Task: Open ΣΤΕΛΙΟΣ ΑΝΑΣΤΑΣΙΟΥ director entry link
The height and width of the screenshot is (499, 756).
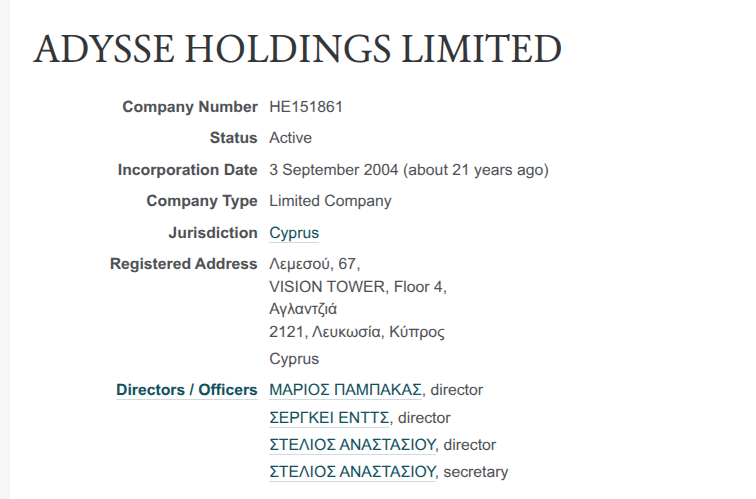Action: 353,445
